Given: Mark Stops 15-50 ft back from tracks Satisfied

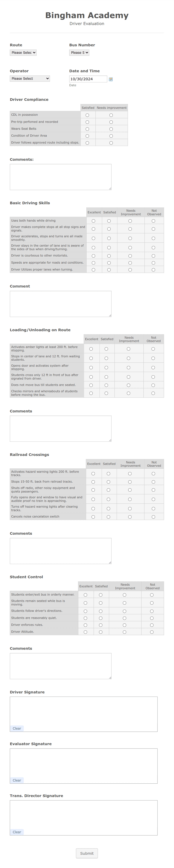Looking at the screenshot, I should pyautogui.click(x=109, y=482).
